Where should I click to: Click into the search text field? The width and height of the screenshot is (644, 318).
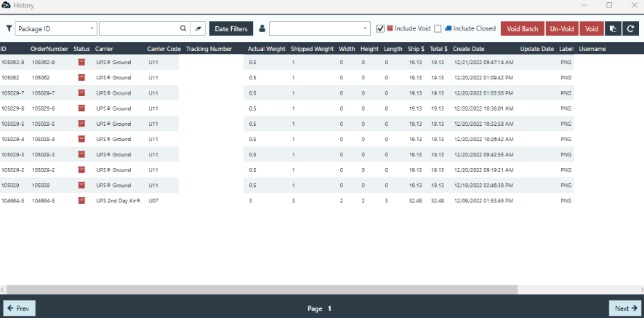[x=138, y=29]
